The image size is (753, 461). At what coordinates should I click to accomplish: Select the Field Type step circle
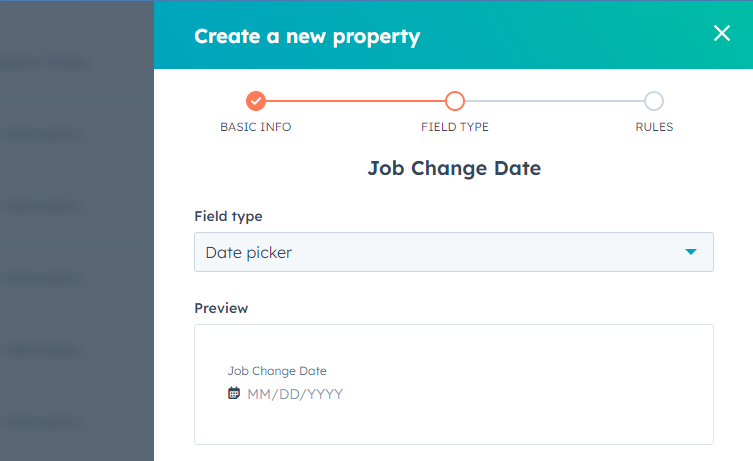[x=455, y=101]
